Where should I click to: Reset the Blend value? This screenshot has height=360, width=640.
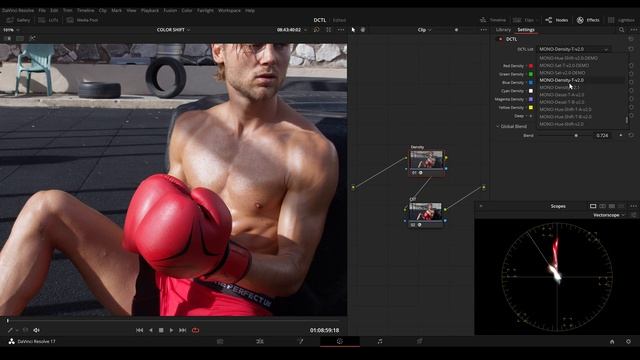coord(631,135)
